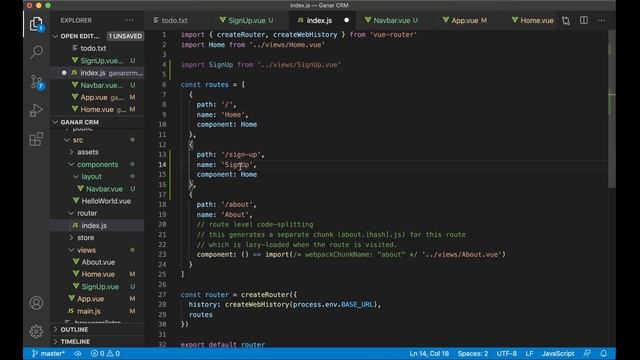Open Navbar.vue under layout folder
This screenshot has height=360, width=640.
97,189
